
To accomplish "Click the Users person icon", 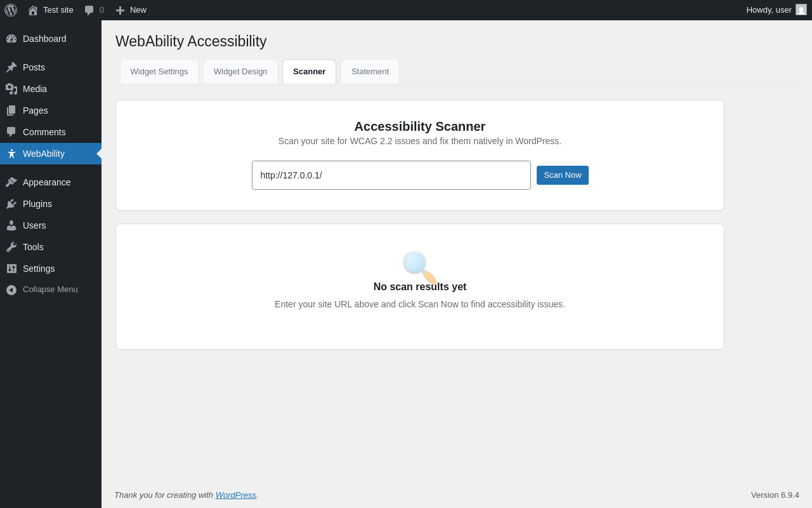I will [x=11, y=225].
